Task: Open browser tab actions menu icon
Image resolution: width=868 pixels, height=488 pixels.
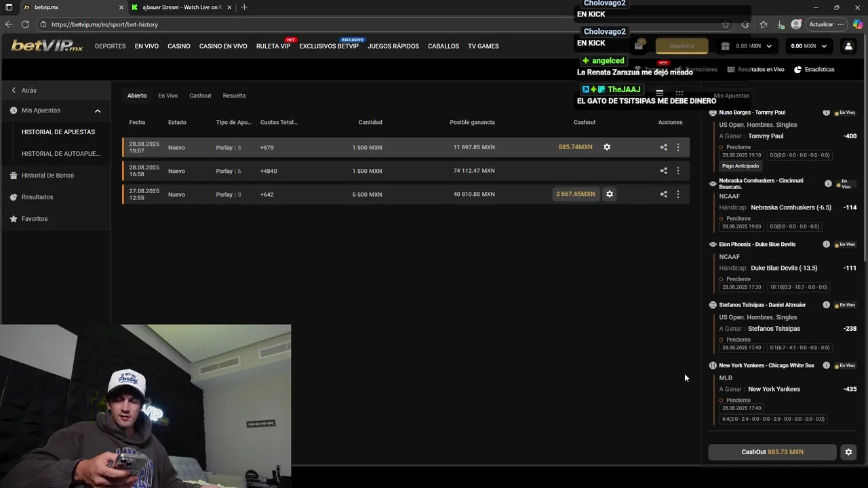Action: click(x=9, y=7)
